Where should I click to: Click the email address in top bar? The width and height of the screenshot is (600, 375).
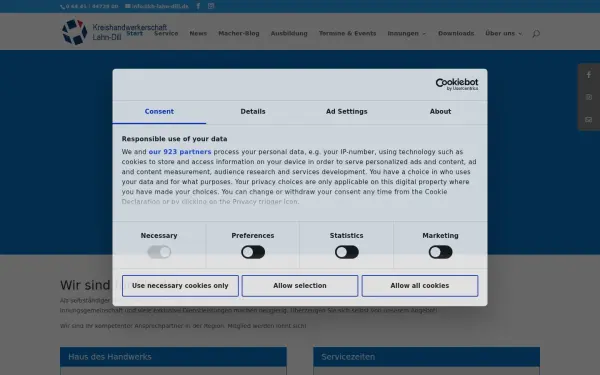(157, 6)
